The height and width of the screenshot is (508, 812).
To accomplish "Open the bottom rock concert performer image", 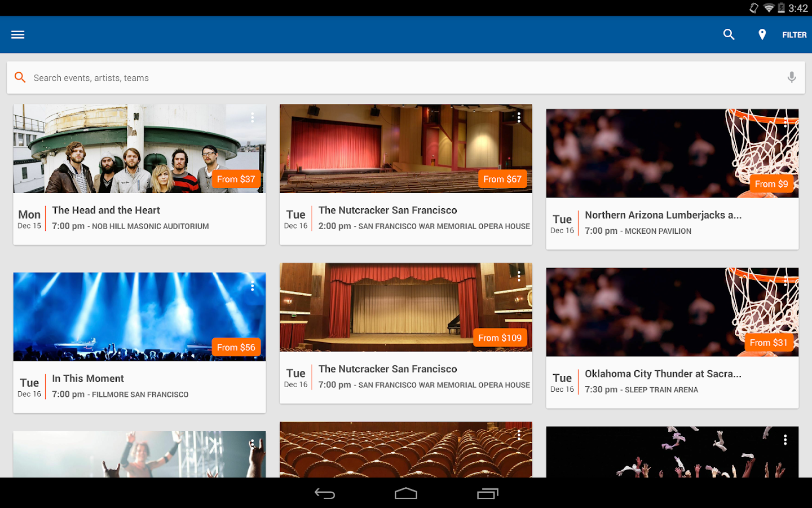I will [139, 454].
